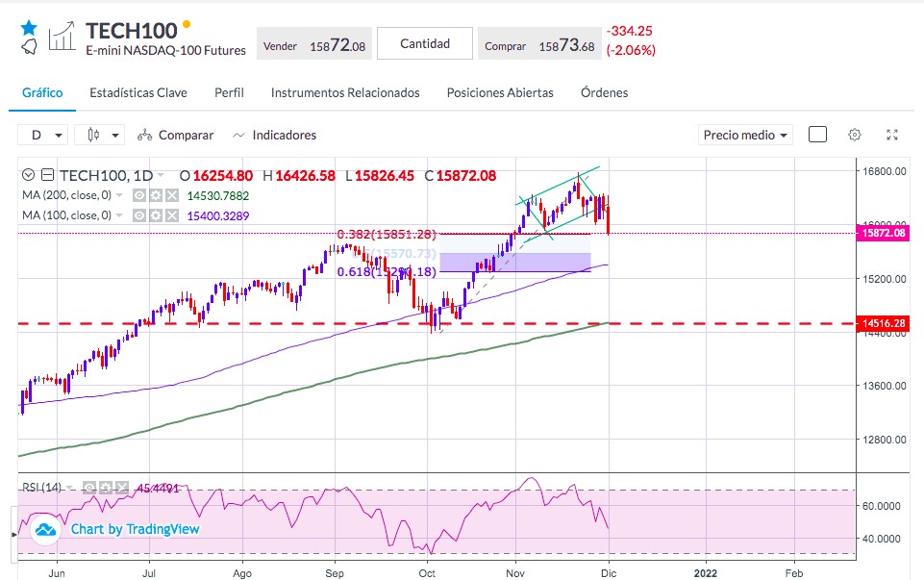Click the 2022 date axis label
Screen dimensions: 924x580
(x=706, y=573)
